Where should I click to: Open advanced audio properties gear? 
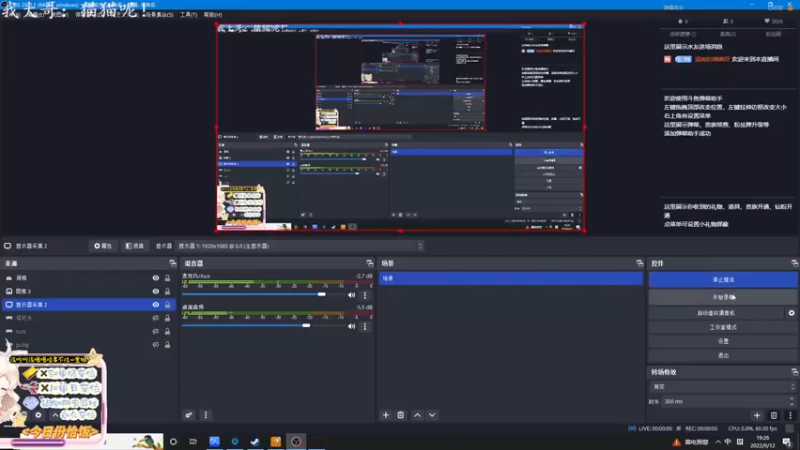pos(189,415)
